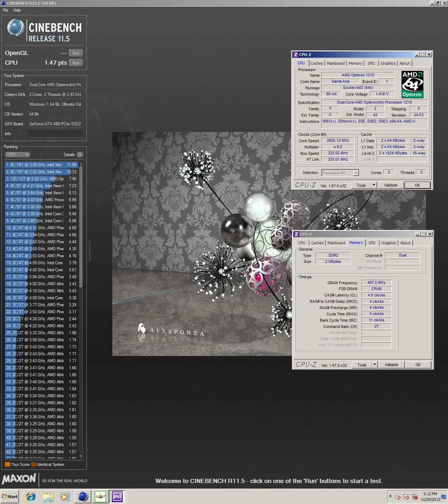Click the AMD 64 Opteron logo in CPU-Z
The width and height of the screenshot is (448, 504).
tap(412, 84)
